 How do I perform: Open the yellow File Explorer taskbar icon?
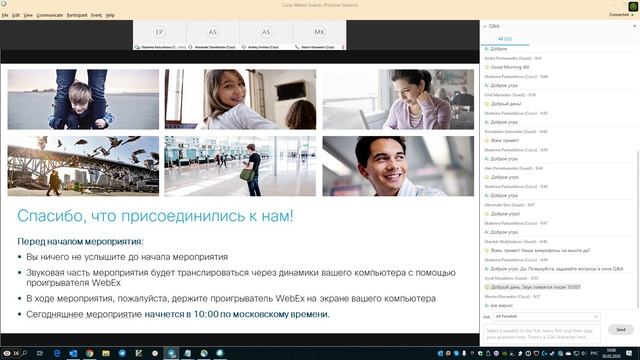(106, 353)
